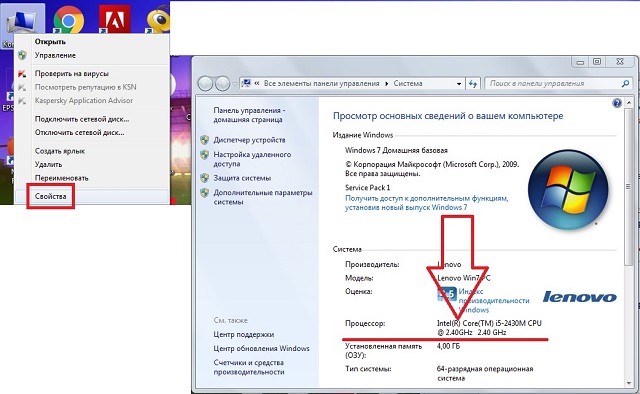Click the refresh button beside address bar
The width and height of the screenshot is (640, 394).
(473, 84)
